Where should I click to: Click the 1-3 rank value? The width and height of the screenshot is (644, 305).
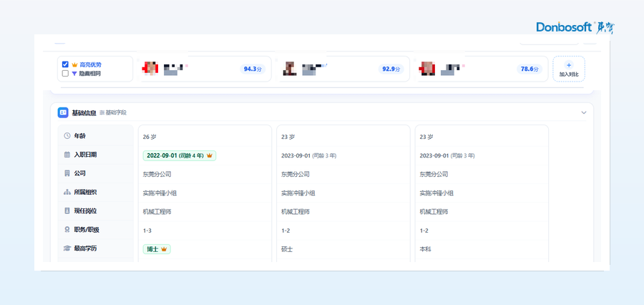(147, 231)
